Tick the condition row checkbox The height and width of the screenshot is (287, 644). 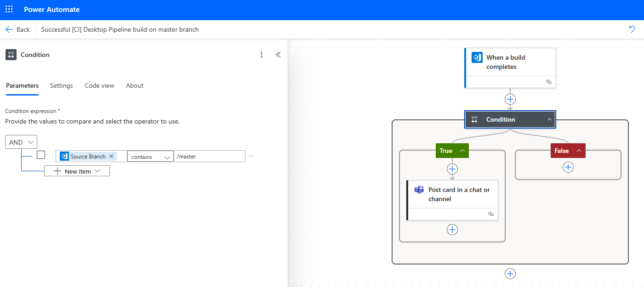pyautogui.click(x=41, y=155)
